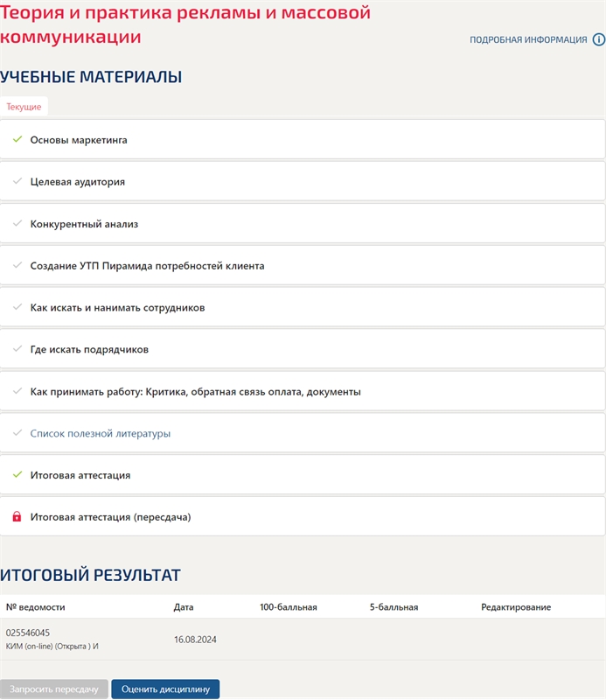Click the date 16.08.2024 cell
Viewport: 606px width, 700px height.
pos(195,640)
